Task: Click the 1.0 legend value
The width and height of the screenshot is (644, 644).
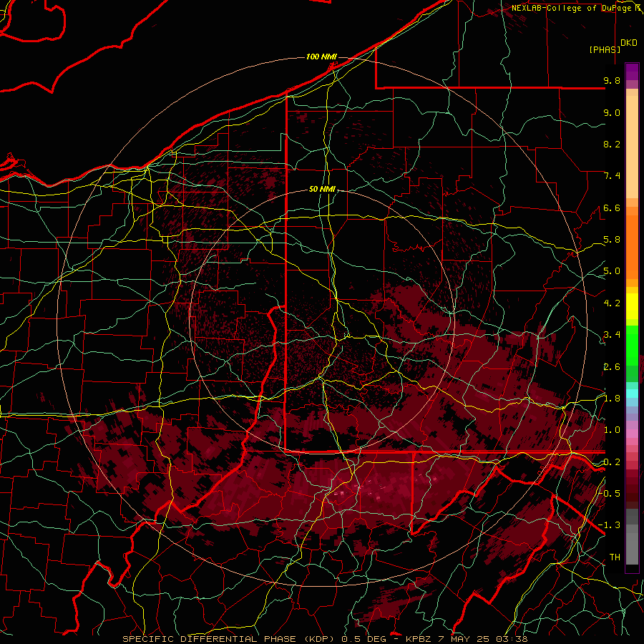Action: 612,430
